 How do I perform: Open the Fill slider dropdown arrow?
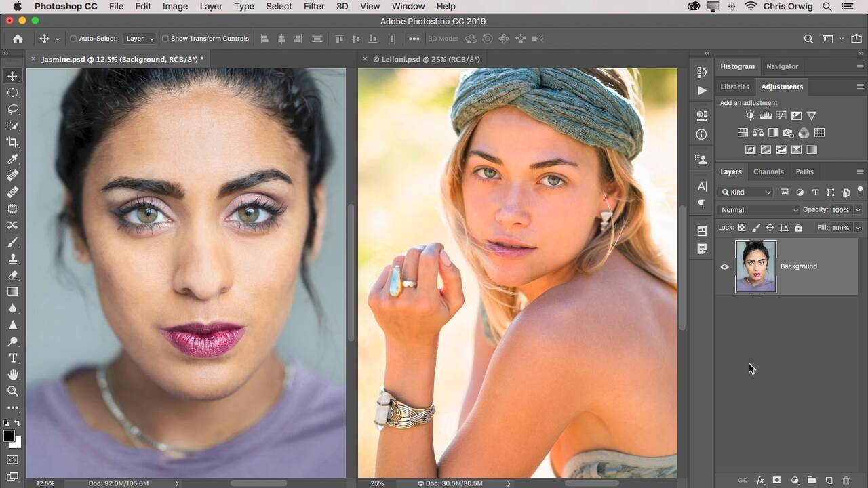[x=858, y=228]
